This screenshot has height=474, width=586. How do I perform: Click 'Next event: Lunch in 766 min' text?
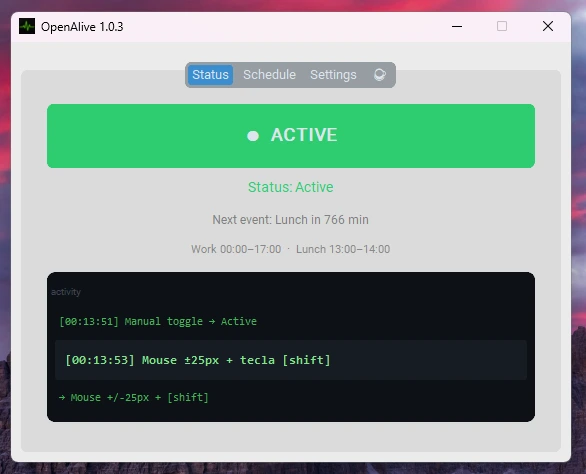291,219
